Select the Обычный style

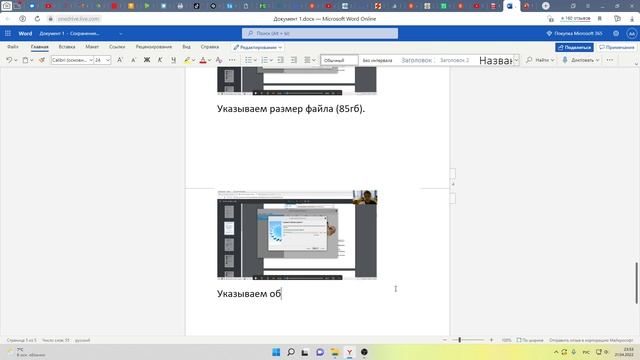(339, 60)
